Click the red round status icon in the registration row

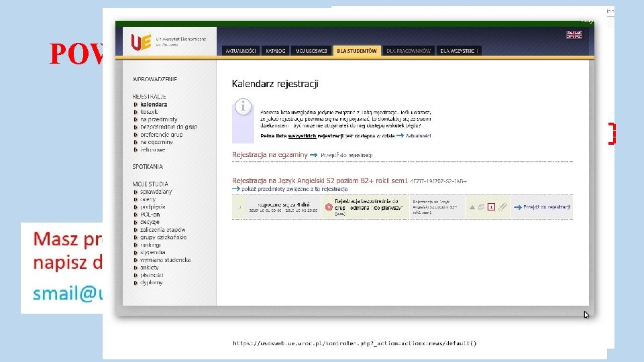[329, 207]
